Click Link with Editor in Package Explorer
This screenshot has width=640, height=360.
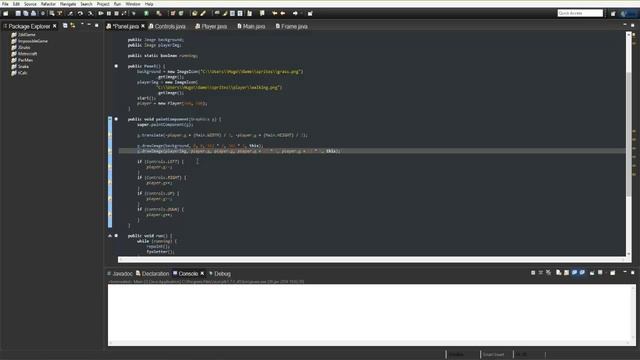pyautogui.click(x=73, y=26)
